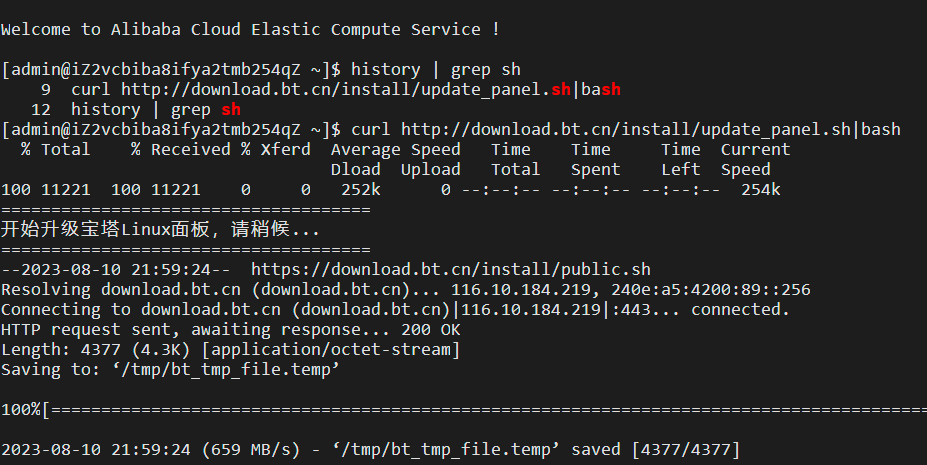This screenshot has width=927, height=465.
Task: Click the first shell prompt line
Action: click(x=261, y=70)
